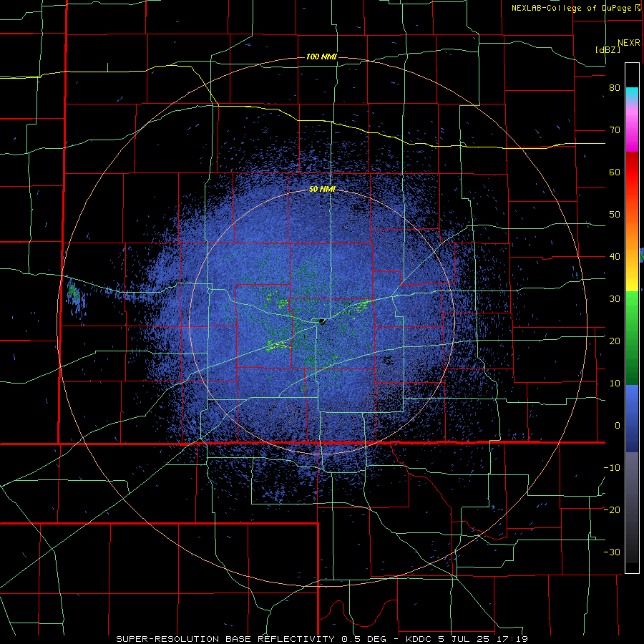Click the 60 value on the dBZ scale
This screenshot has height=644, width=644.
tap(615, 172)
